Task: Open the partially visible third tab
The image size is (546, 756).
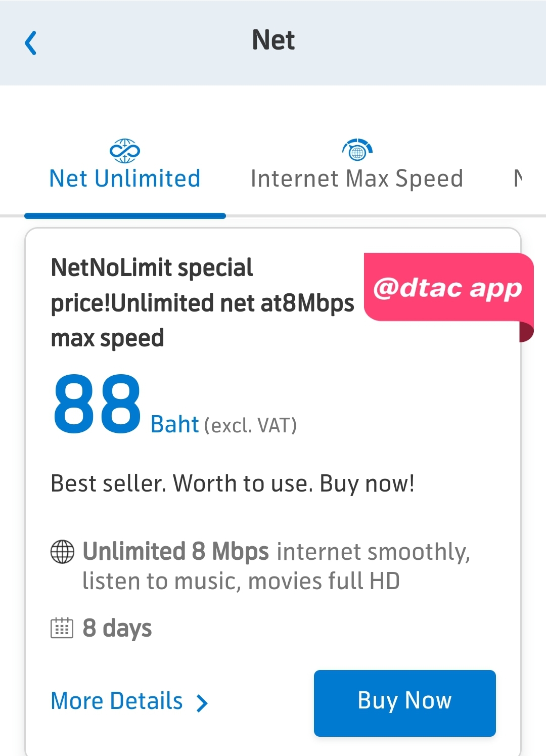Action: (518, 179)
